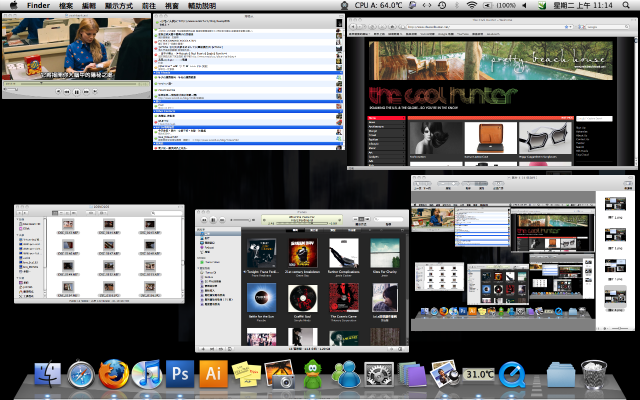Open the Finder menu in menu bar
The width and height of the screenshot is (640, 400).
tap(38, 6)
